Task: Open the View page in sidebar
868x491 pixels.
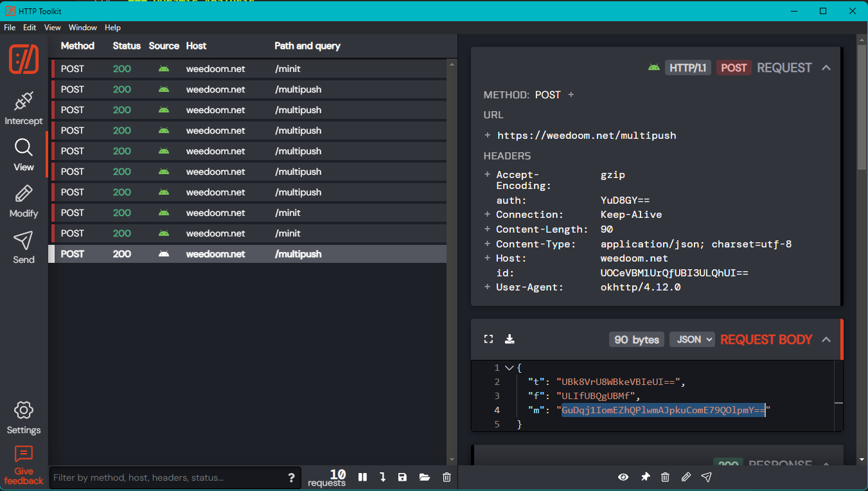Action: pyautogui.click(x=24, y=155)
